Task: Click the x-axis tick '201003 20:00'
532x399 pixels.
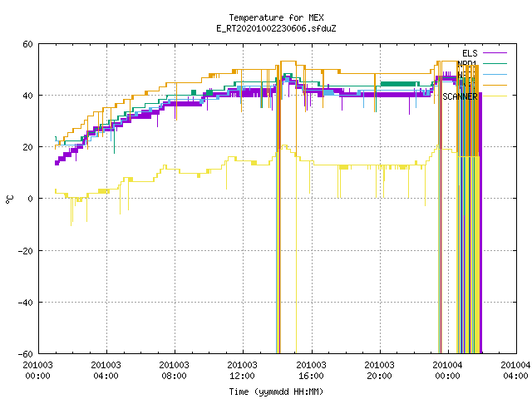Action: (x=379, y=371)
